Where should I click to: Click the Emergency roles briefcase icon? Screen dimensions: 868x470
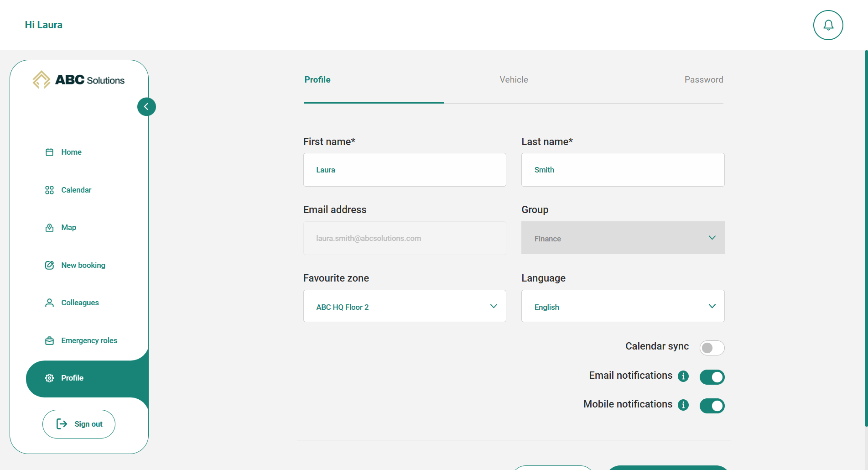pyautogui.click(x=50, y=340)
